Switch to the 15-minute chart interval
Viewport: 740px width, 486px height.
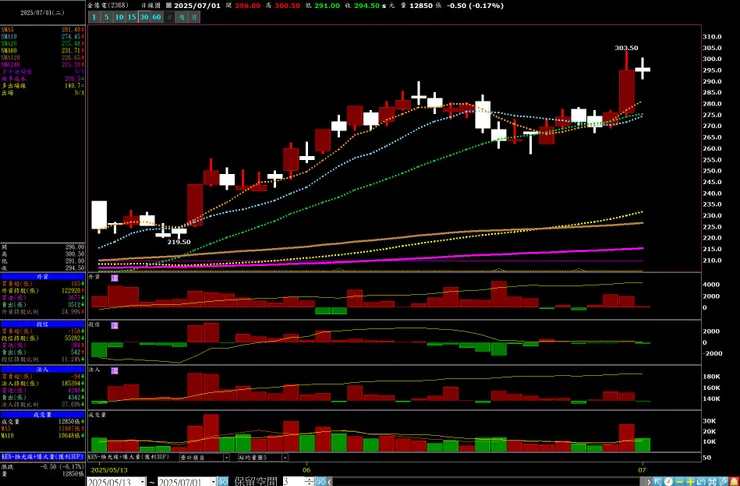click(x=131, y=17)
